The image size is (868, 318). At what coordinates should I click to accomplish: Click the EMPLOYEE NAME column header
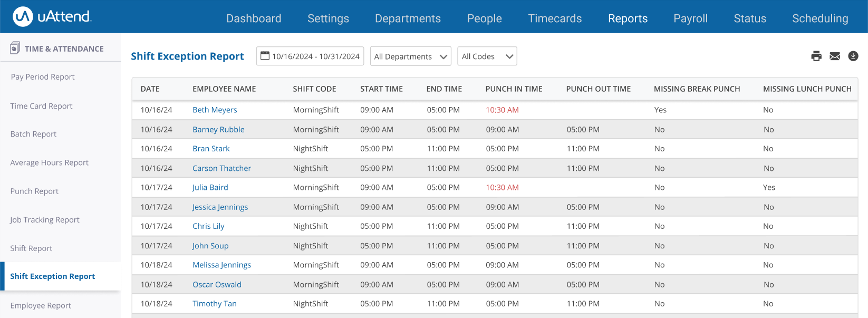point(224,89)
